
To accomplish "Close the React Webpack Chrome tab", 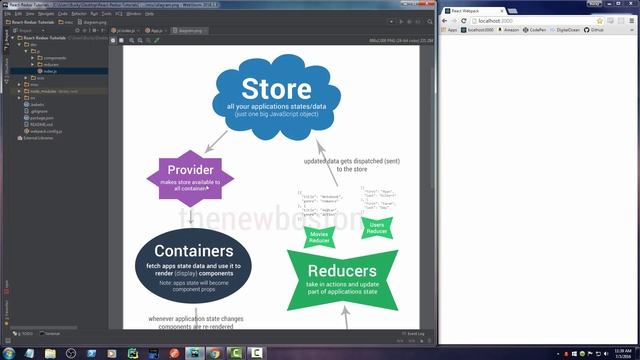I will point(502,11).
